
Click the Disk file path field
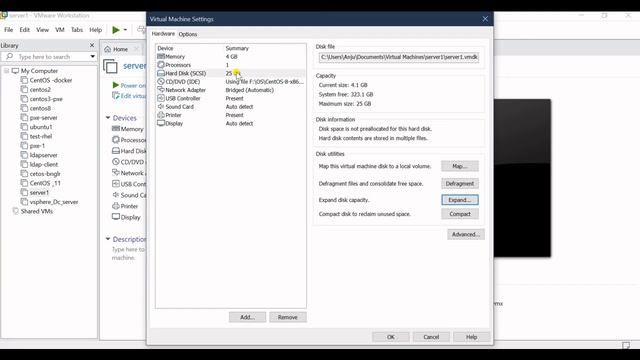399,57
